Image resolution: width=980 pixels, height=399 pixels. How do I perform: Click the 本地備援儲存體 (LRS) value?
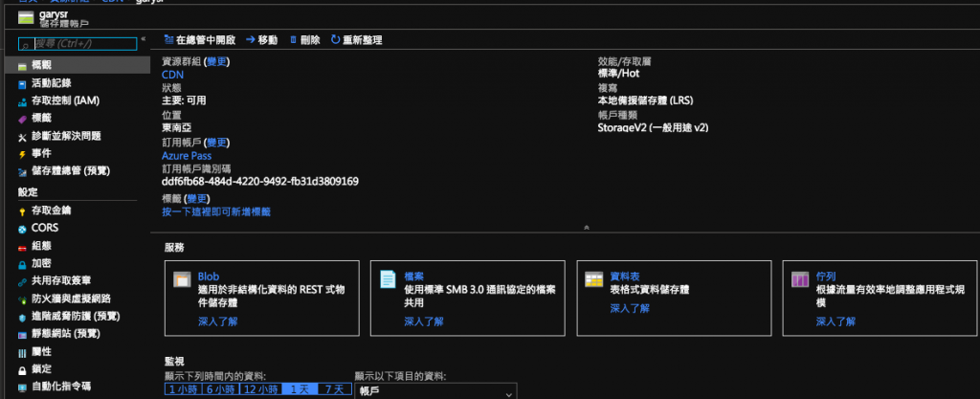pos(646,100)
